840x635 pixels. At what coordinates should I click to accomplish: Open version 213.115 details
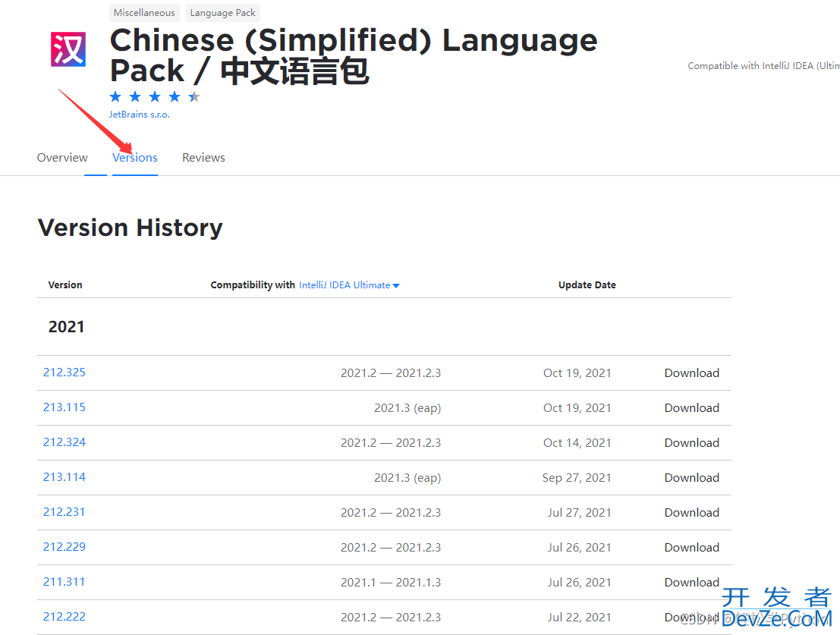coord(64,407)
